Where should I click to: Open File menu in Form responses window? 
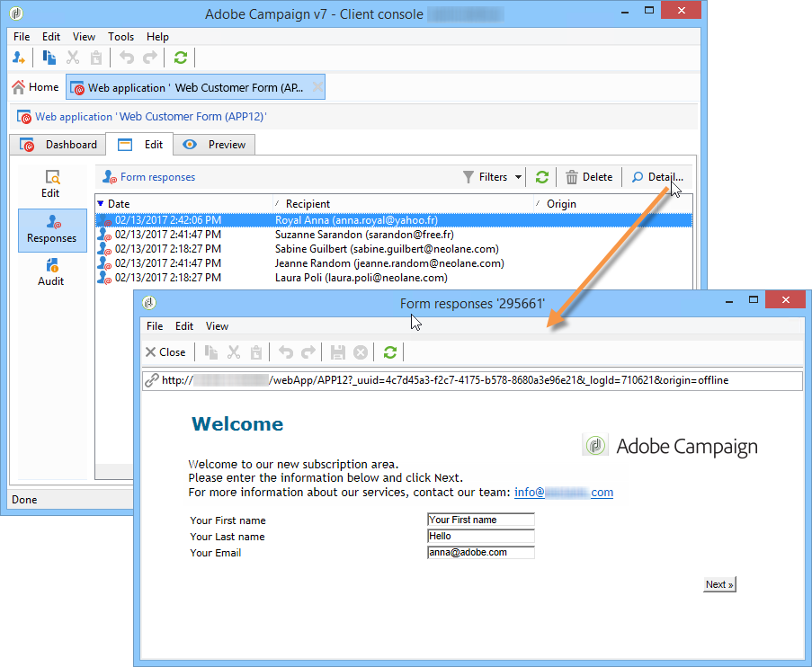click(155, 326)
